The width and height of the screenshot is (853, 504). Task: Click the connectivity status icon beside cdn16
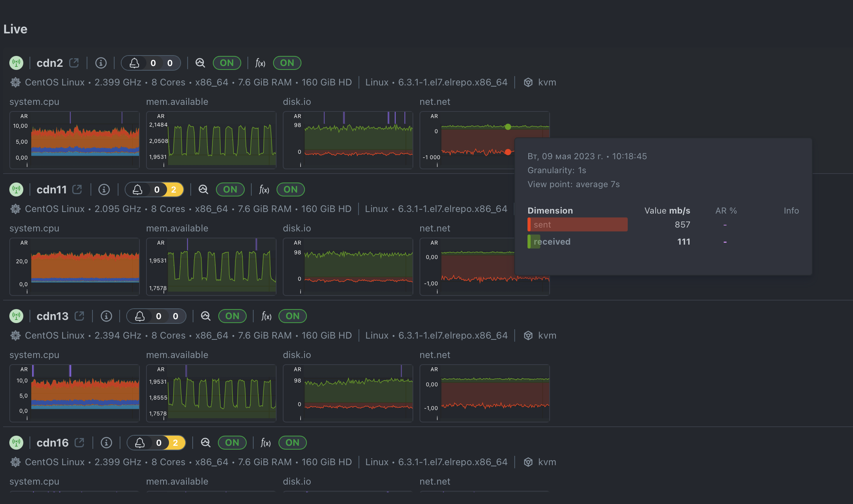(x=16, y=443)
